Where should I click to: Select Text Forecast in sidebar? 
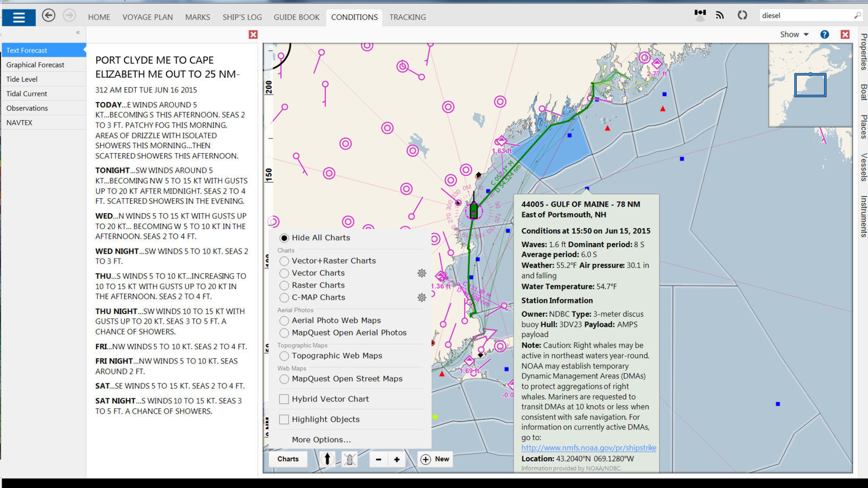coord(44,50)
